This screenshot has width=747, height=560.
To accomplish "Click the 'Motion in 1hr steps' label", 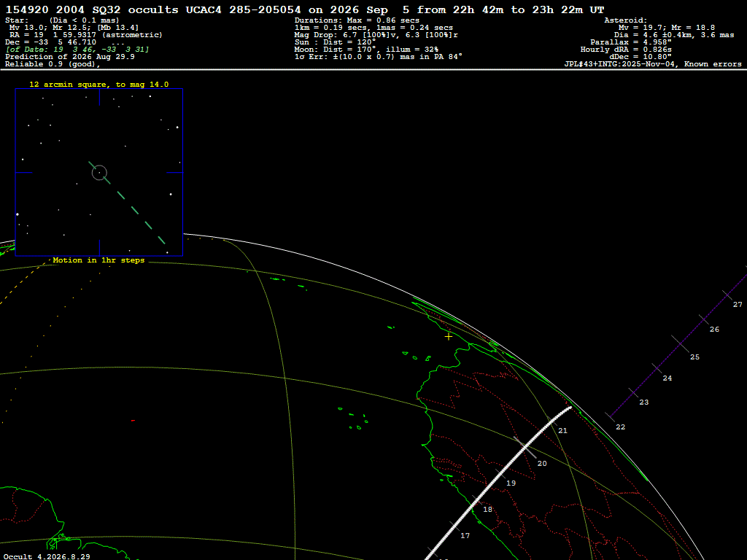I will pyautogui.click(x=98, y=260).
